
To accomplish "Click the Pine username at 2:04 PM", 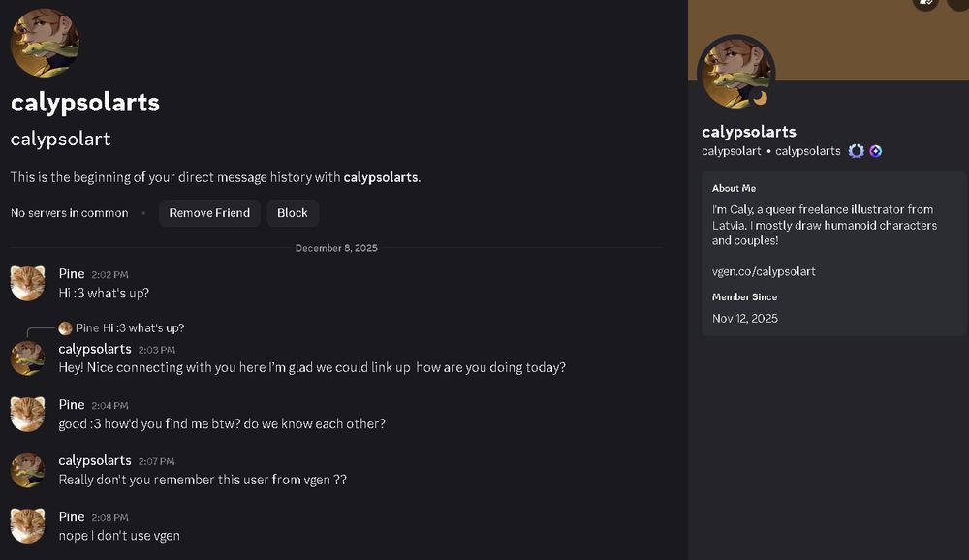I will pos(72,404).
